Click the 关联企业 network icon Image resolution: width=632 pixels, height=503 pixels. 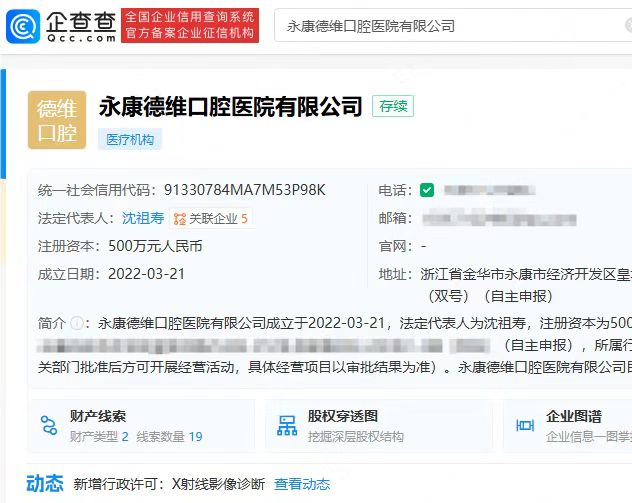coord(180,218)
